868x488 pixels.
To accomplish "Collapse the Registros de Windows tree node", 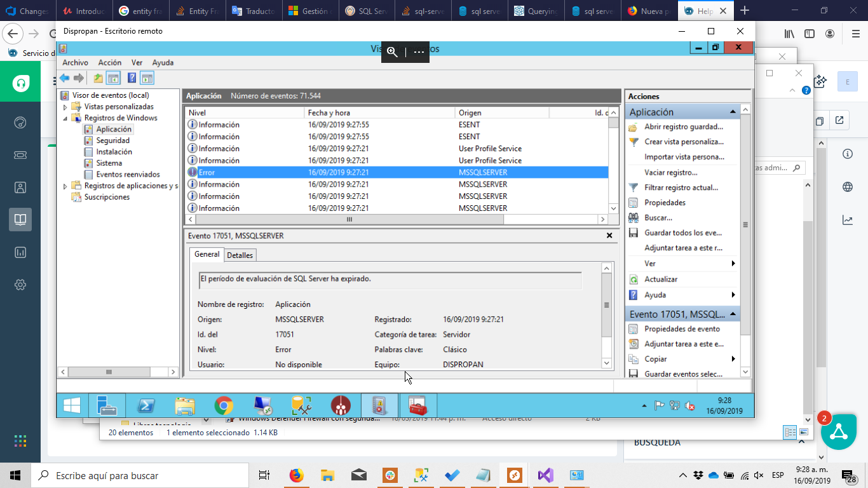I will (65, 118).
